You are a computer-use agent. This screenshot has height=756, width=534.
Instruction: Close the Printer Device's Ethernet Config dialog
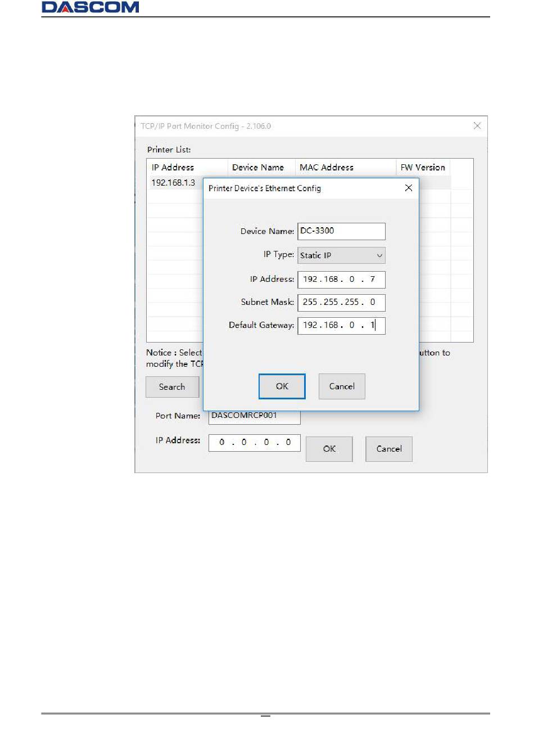click(409, 188)
